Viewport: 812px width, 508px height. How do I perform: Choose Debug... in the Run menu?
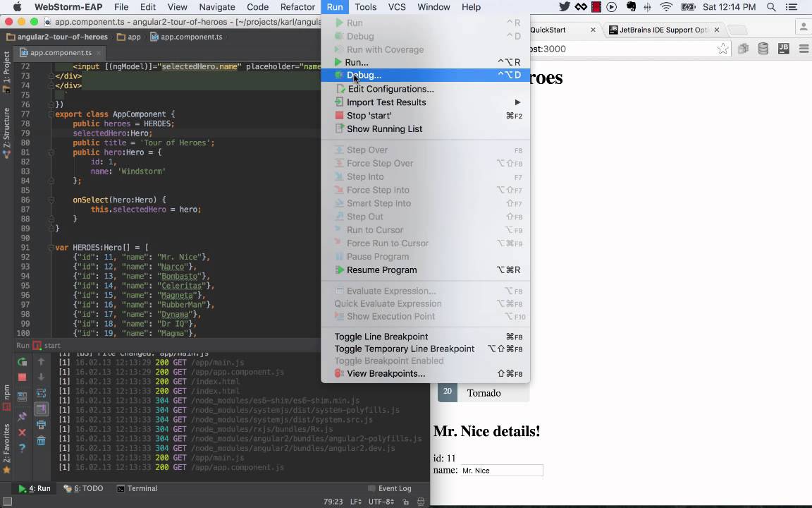(x=426, y=75)
